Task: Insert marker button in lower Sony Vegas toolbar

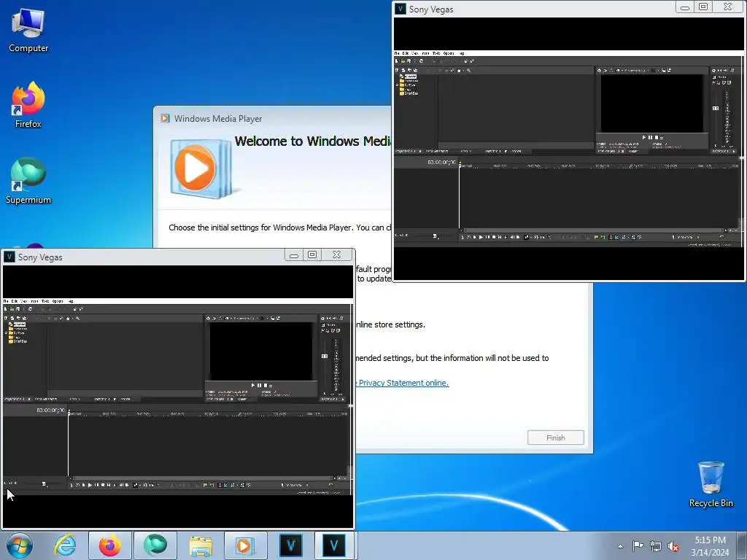Action: tap(205, 485)
